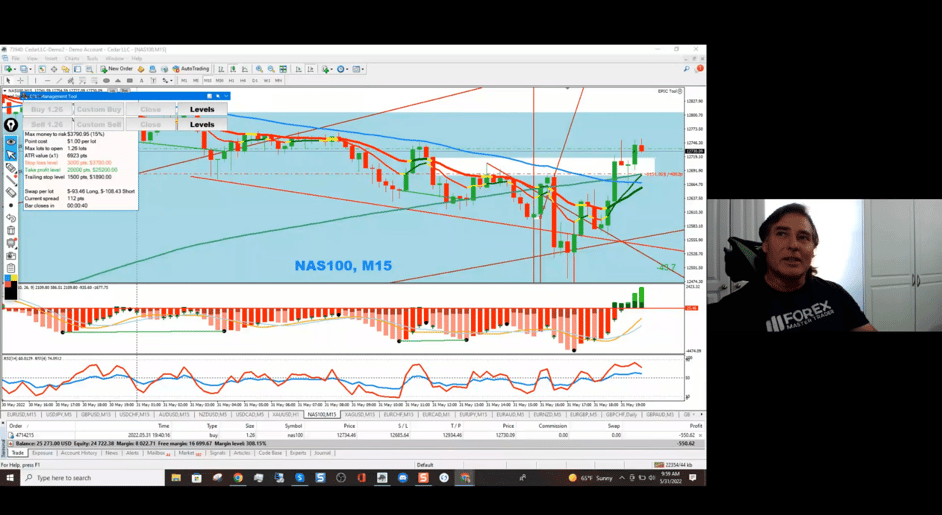Pick the yellow color swatch in sidebar

point(14,278)
